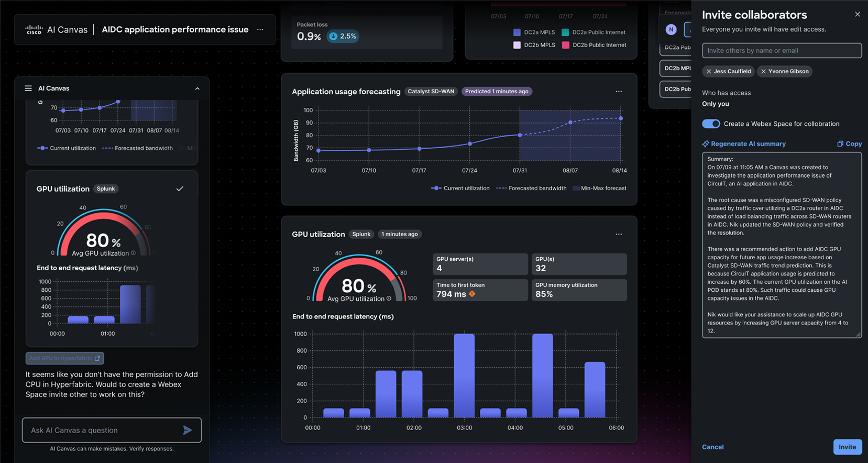Remove Jess Caulfield from invite list
The width and height of the screenshot is (868, 463).
tap(709, 72)
